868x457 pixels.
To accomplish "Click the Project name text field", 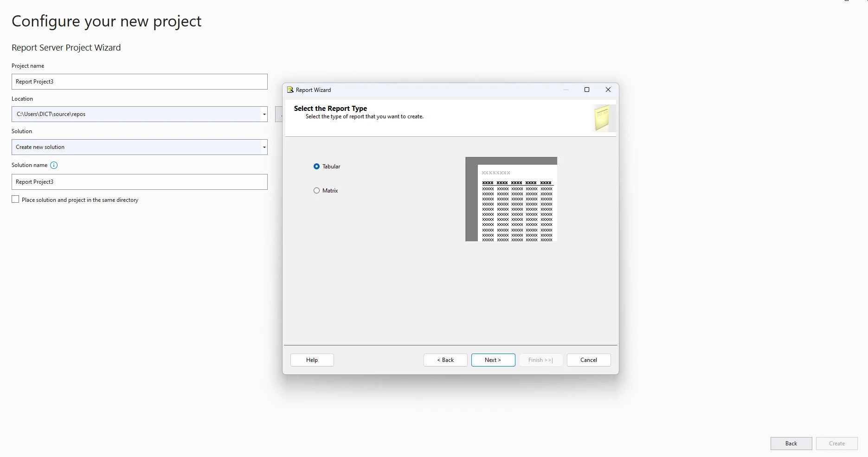I will (139, 82).
